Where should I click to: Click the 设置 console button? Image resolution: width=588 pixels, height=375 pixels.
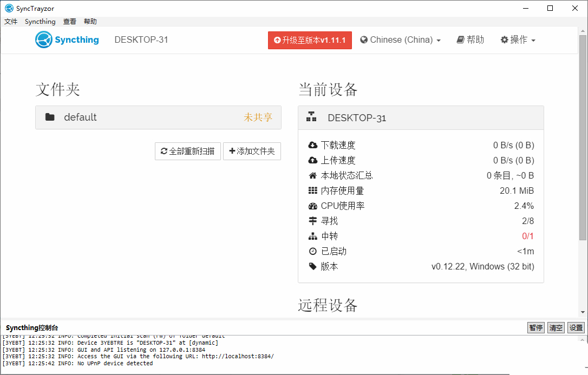coord(576,328)
